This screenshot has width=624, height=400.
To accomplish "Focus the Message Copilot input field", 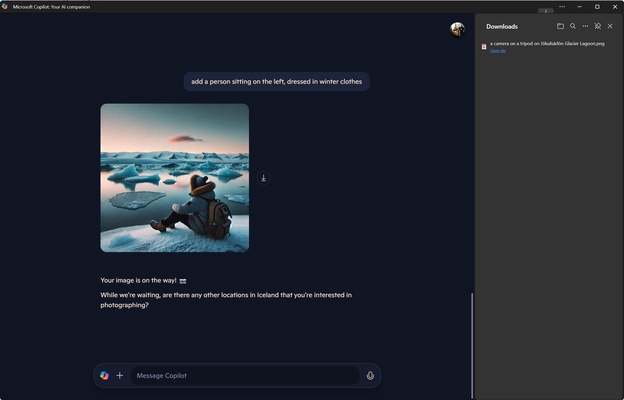I will (245, 375).
